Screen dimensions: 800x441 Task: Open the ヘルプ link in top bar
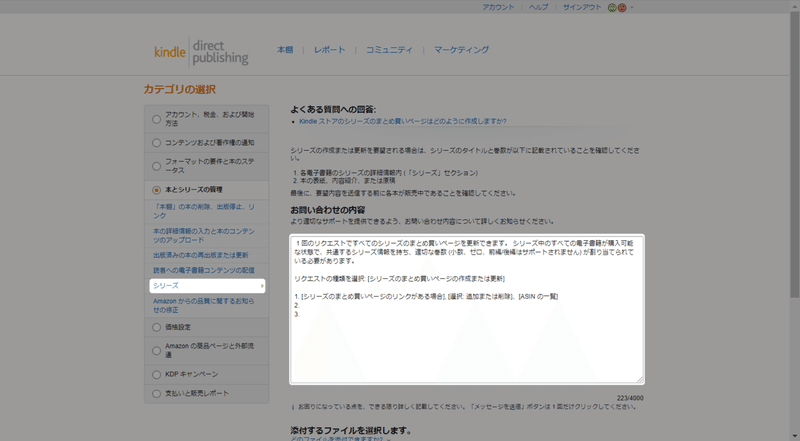pyautogui.click(x=538, y=7)
